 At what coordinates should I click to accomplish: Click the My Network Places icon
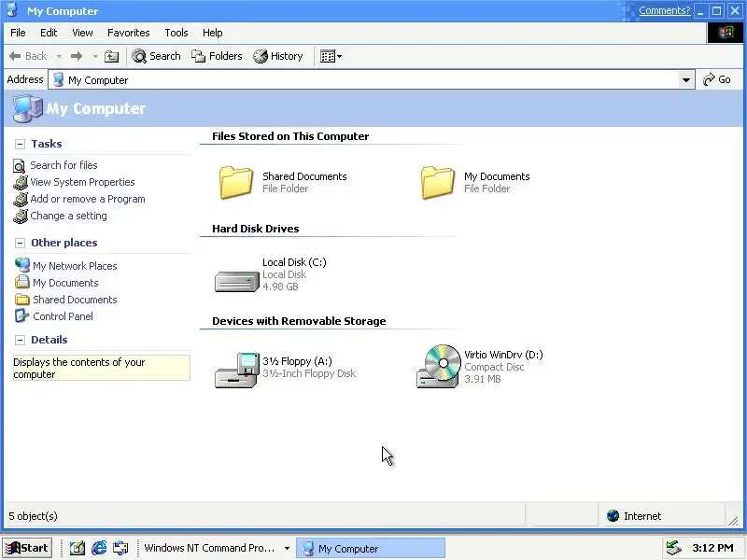coord(22,265)
